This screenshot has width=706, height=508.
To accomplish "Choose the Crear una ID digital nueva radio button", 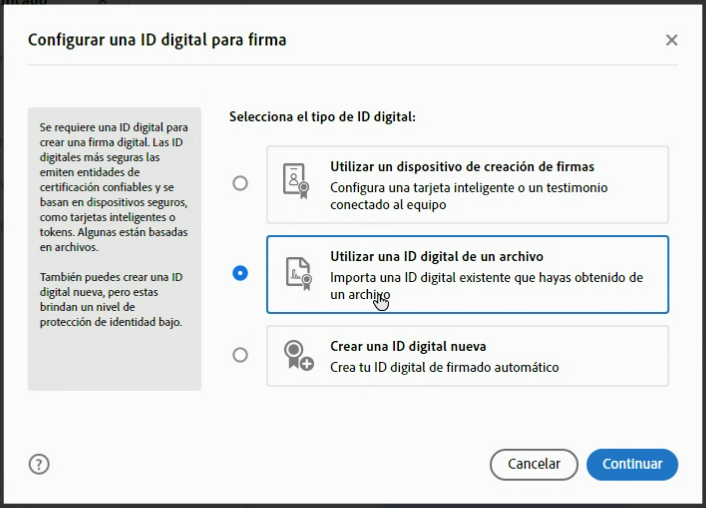I will tap(240, 355).
